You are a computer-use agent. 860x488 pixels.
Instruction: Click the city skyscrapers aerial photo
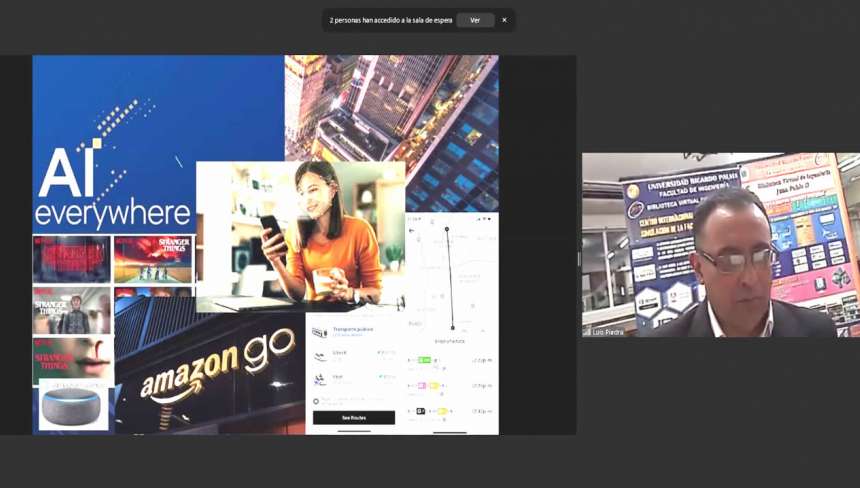392,133
